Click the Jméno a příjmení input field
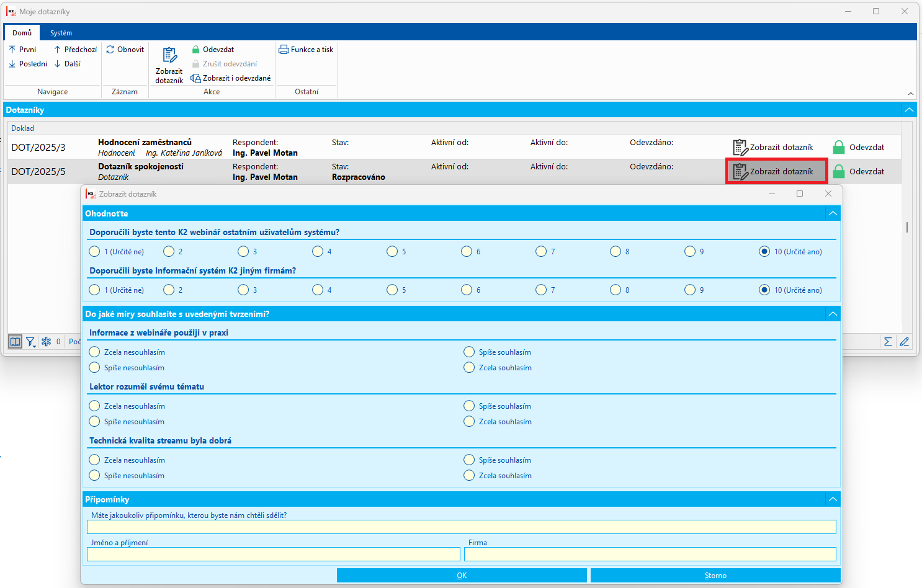Viewport: 922px width, 588px height. (273, 555)
